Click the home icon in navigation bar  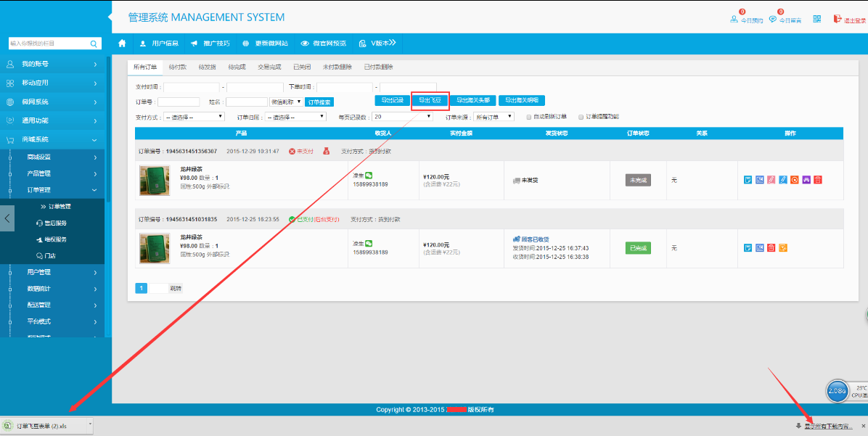pyautogui.click(x=122, y=43)
